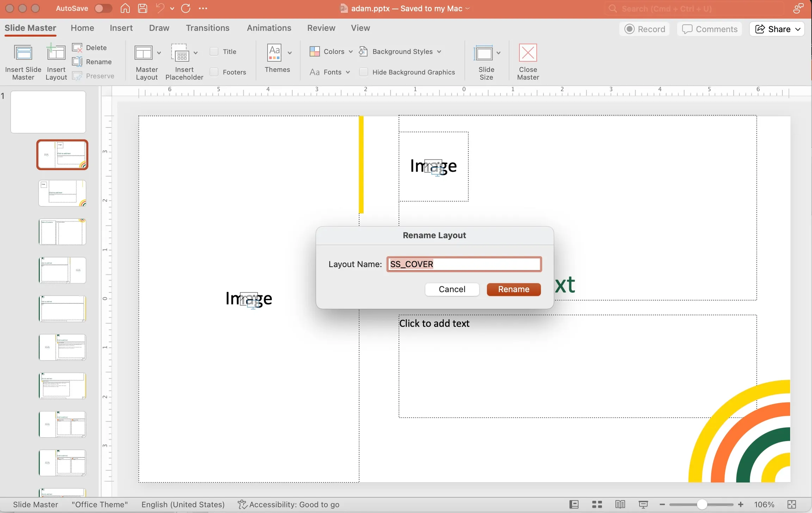The width and height of the screenshot is (812, 513).
Task: Switch to the Transitions tab
Action: pos(208,28)
